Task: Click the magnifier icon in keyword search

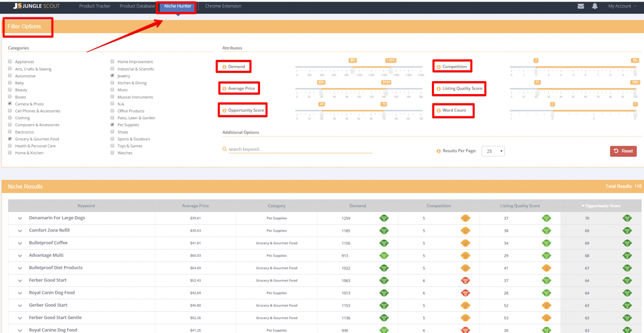Action: (x=224, y=149)
